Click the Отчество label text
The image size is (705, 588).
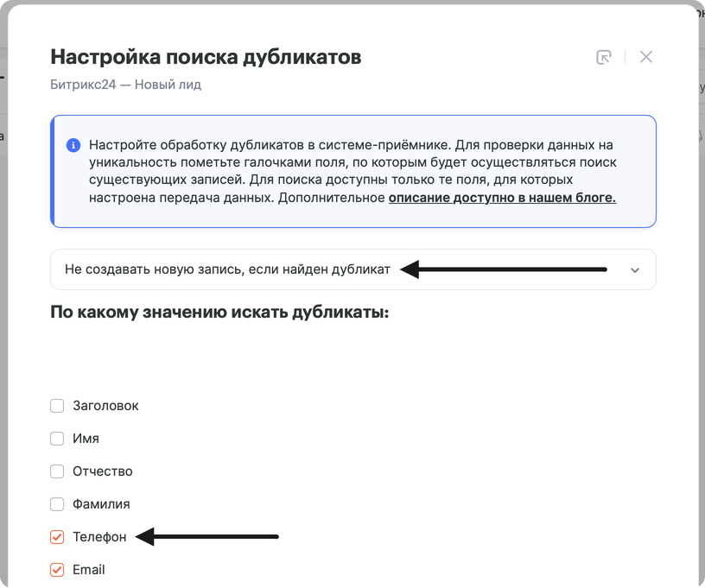103,471
